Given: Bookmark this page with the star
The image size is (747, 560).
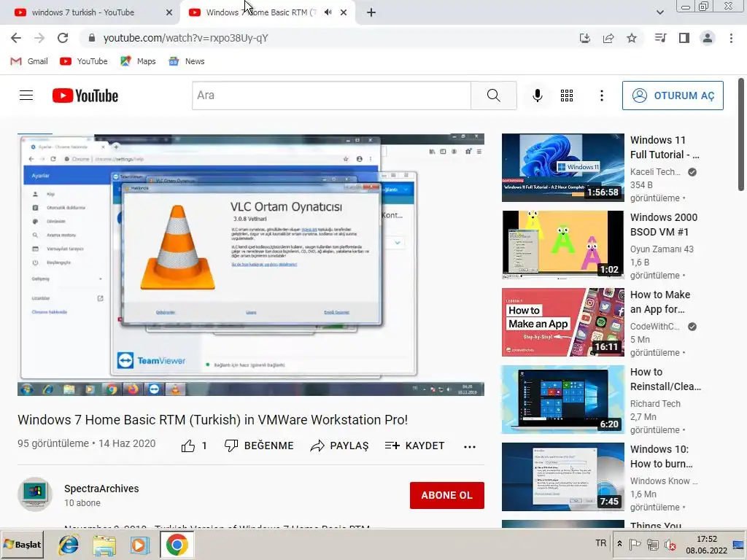Looking at the screenshot, I should coord(632,38).
